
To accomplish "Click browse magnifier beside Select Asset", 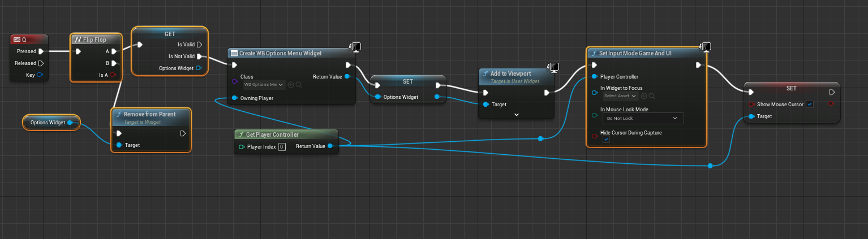I will click(651, 96).
